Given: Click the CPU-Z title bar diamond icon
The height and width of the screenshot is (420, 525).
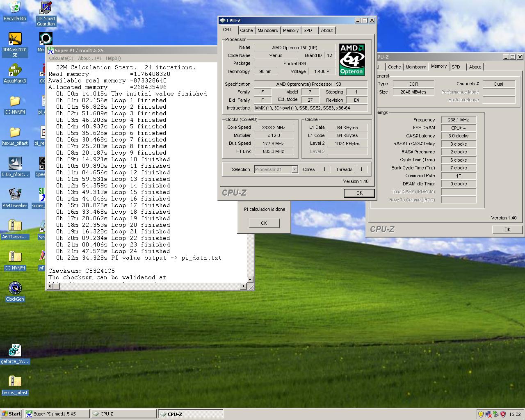Looking at the screenshot, I should tap(222, 21).
